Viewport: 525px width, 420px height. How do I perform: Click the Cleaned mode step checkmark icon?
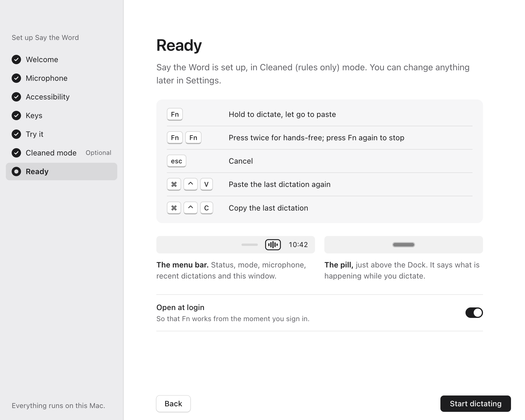point(16,153)
